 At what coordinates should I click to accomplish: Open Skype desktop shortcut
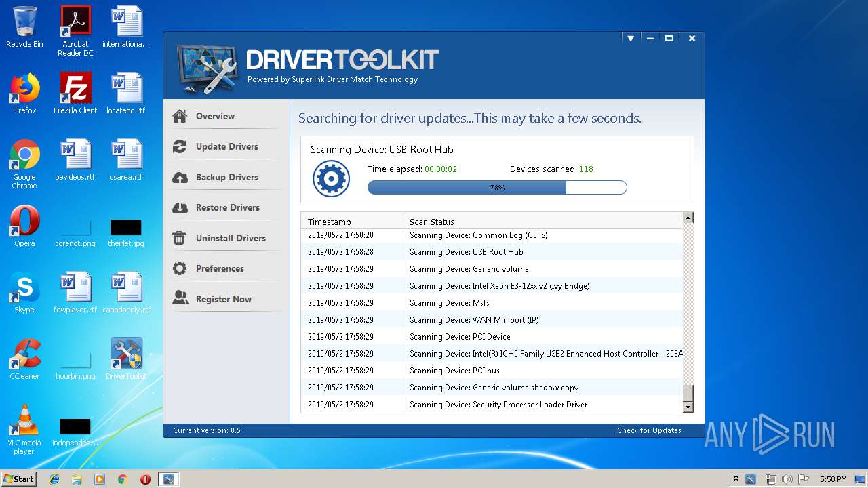tap(24, 293)
